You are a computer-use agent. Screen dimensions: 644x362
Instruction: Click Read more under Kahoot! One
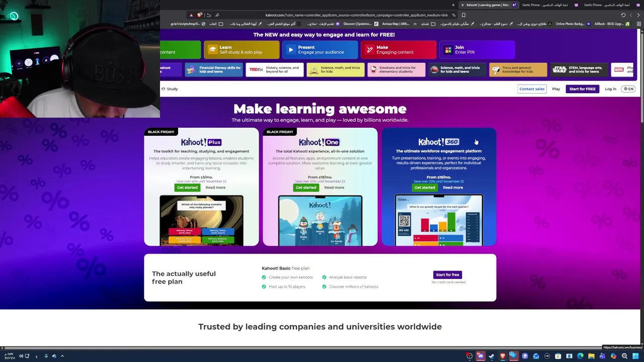[x=334, y=188]
